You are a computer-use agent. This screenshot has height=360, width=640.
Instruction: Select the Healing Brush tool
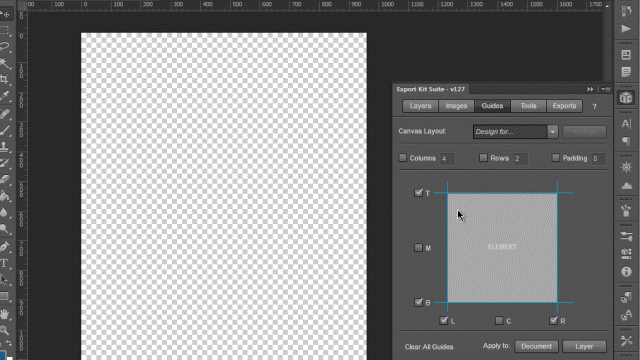point(4,114)
